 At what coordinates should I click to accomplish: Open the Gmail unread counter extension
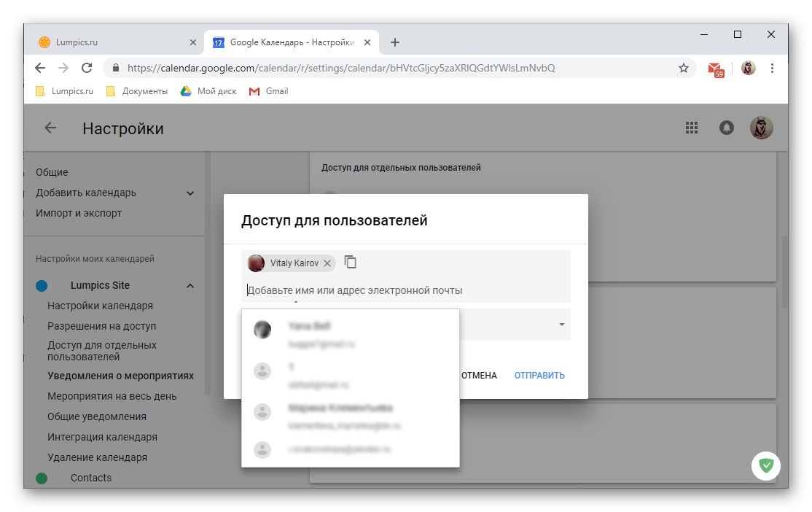point(715,67)
